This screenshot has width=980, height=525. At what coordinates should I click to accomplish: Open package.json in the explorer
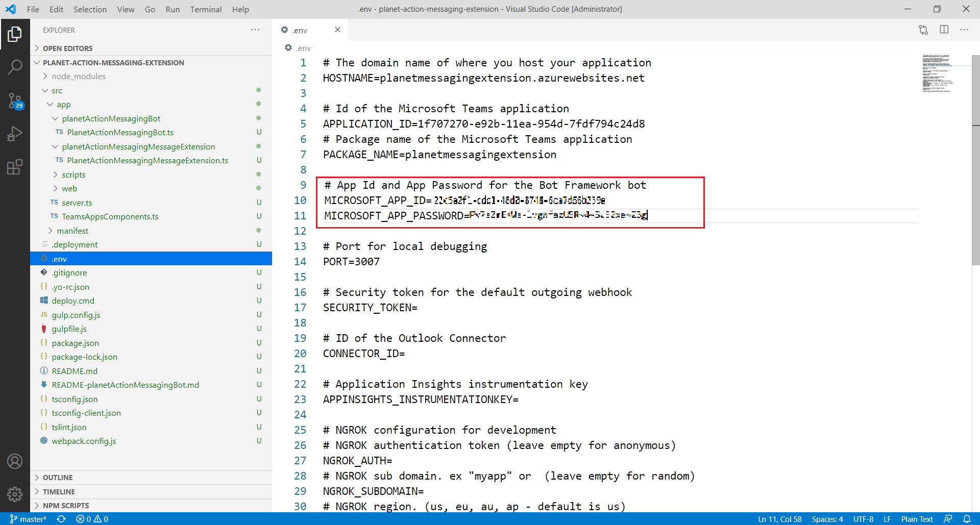(x=75, y=343)
